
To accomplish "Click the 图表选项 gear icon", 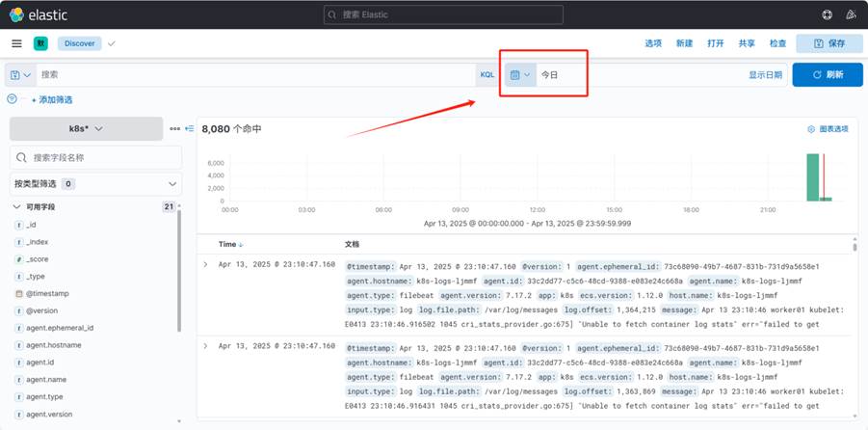I will [x=811, y=128].
